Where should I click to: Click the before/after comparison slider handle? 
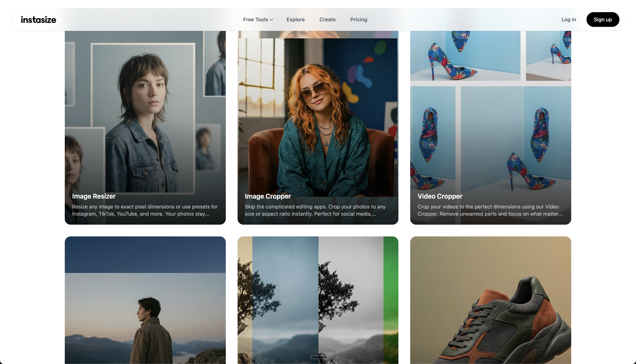coord(318,358)
